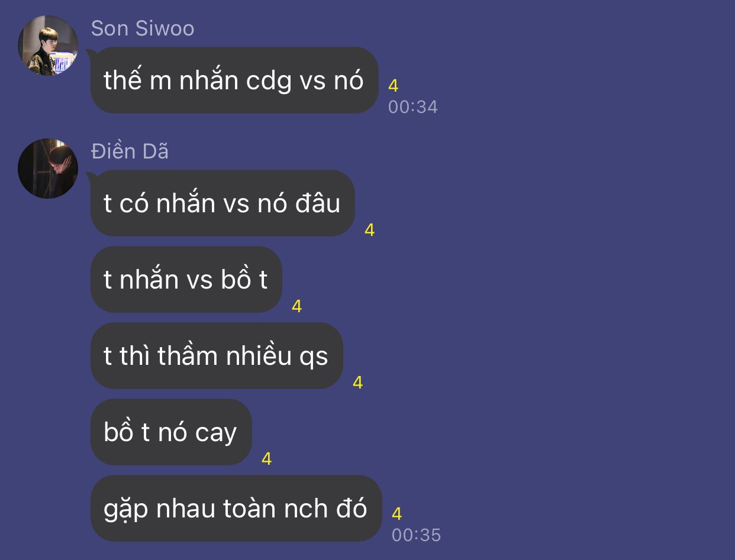
Task: Select message "t nhắn vs bồ t"
Action: click(186, 279)
